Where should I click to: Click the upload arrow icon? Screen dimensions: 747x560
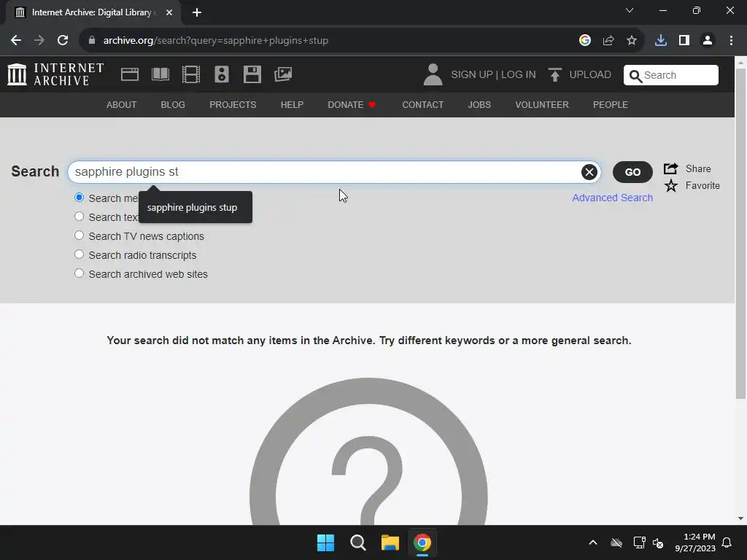pyautogui.click(x=554, y=75)
